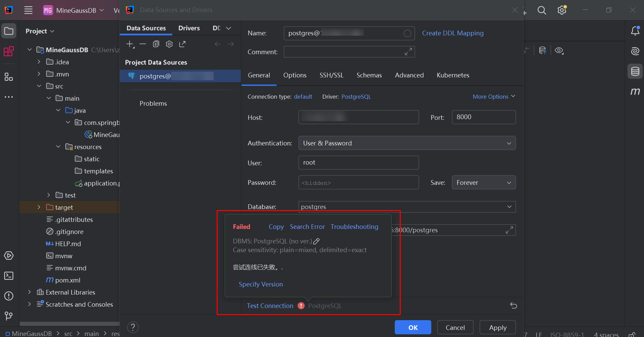Expand the More Options menu
Viewport: 644px width, 337px height.
click(x=494, y=97)
